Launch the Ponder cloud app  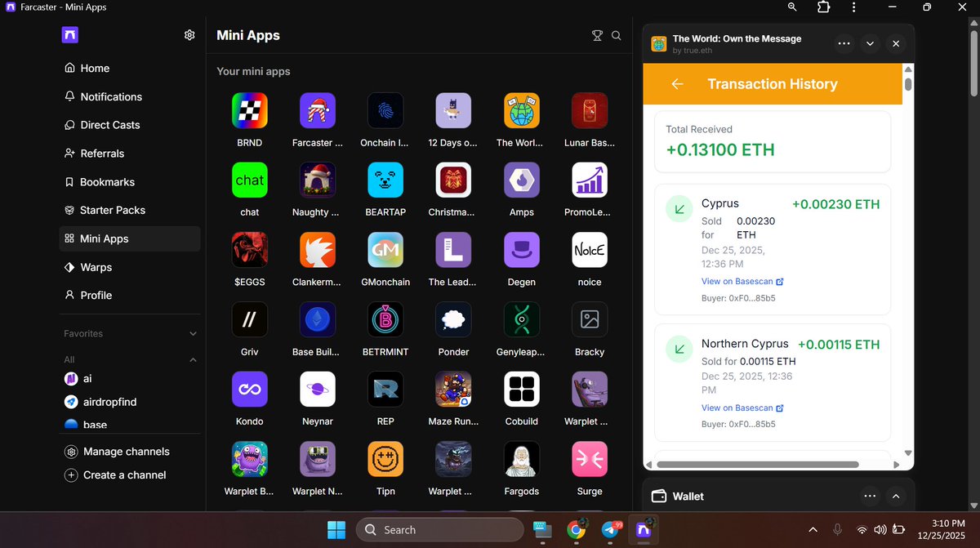pos(453,320)
